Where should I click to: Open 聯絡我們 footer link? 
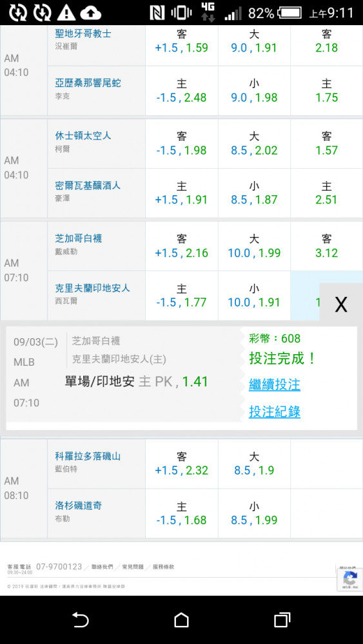point(102,567)
